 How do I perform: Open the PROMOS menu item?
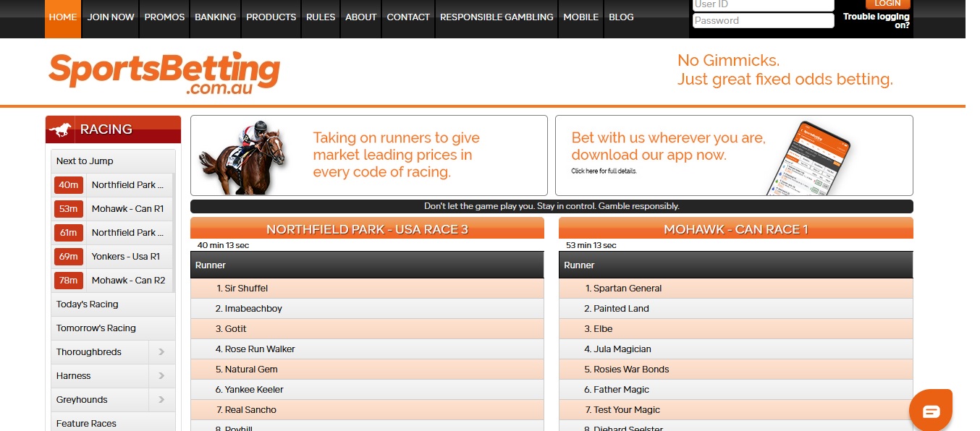(164, 17)
